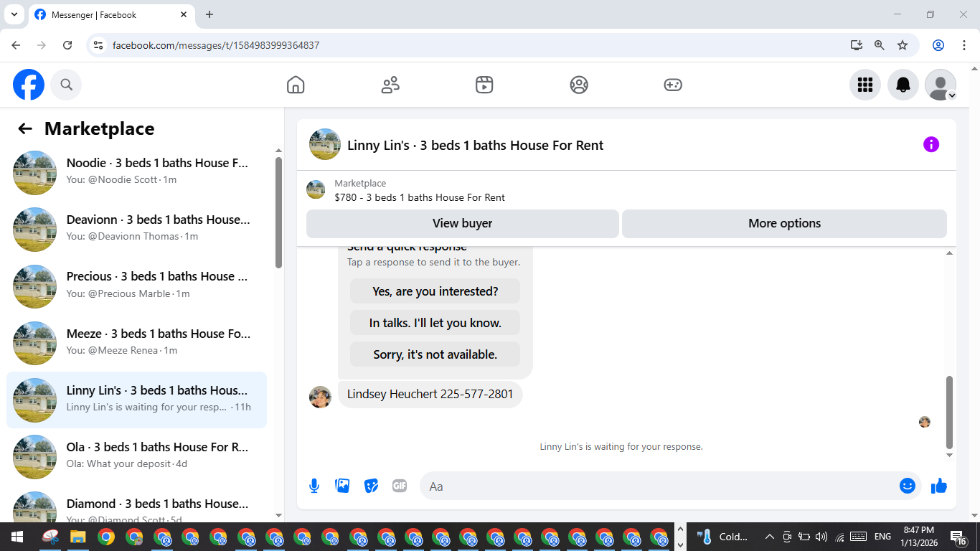Reload the page with refresh icon
The height and width of the screenshot is (551, 980).
point(67,45)
